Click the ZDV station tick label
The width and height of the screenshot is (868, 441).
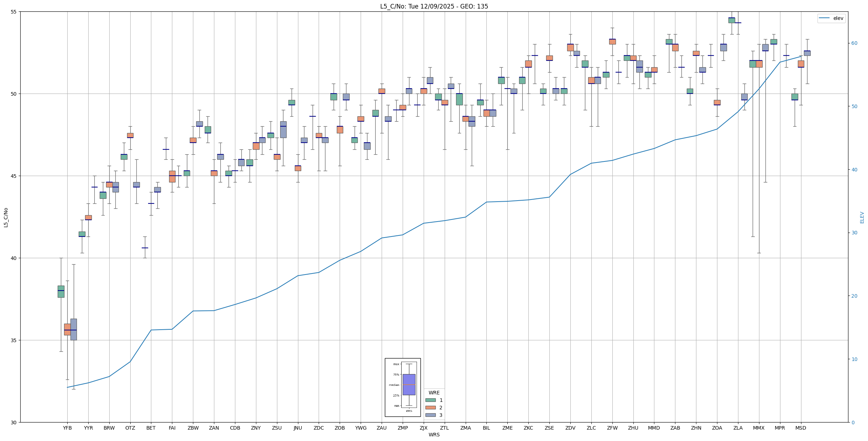pos(570,428)
